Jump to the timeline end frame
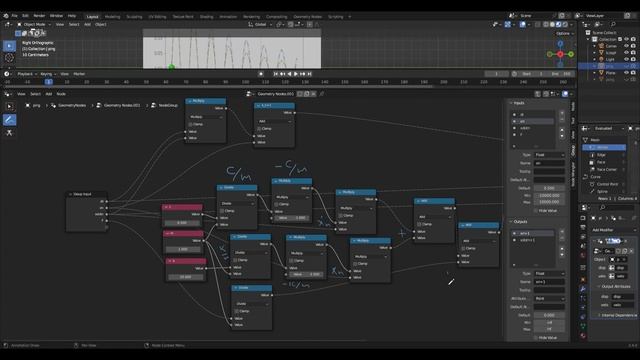The height and width of the screenshot is (360, 640). coord(309,74)
